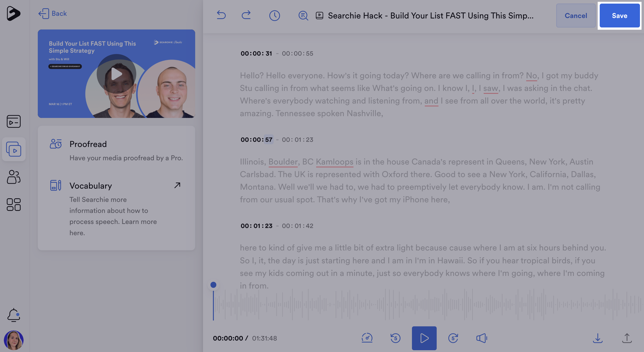Click the underlined word "Kamloops"
The height and width of the screenshot is (352, 644).
335,162
